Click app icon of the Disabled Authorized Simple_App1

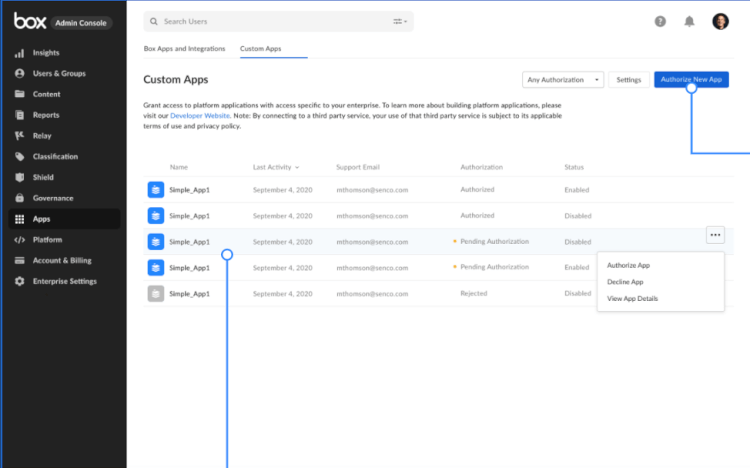pos(155,216)
